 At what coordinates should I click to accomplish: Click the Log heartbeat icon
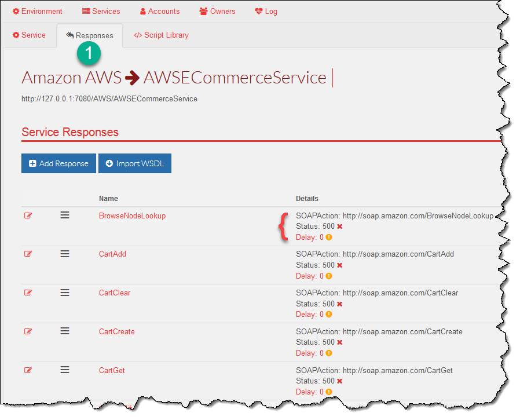click(259, 11)
